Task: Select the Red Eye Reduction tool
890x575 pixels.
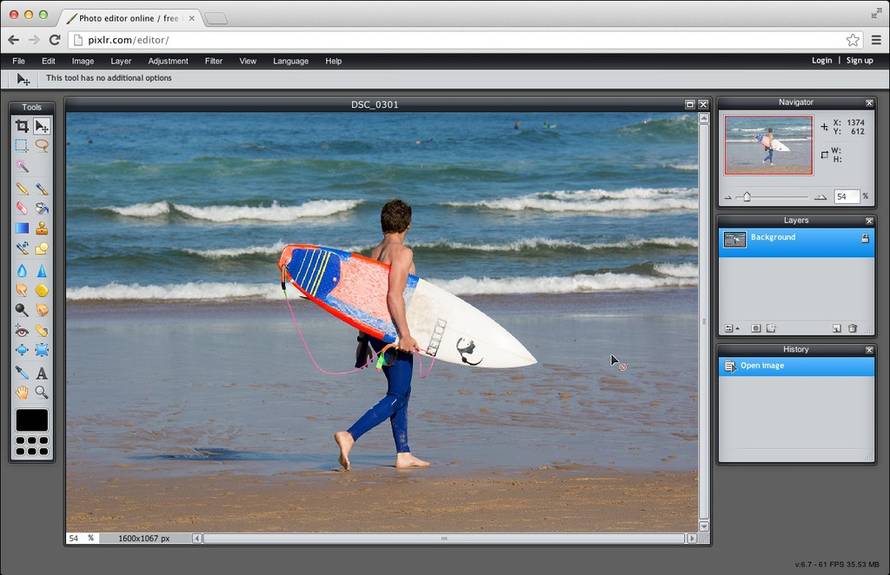Action: (x=22, y=330)
